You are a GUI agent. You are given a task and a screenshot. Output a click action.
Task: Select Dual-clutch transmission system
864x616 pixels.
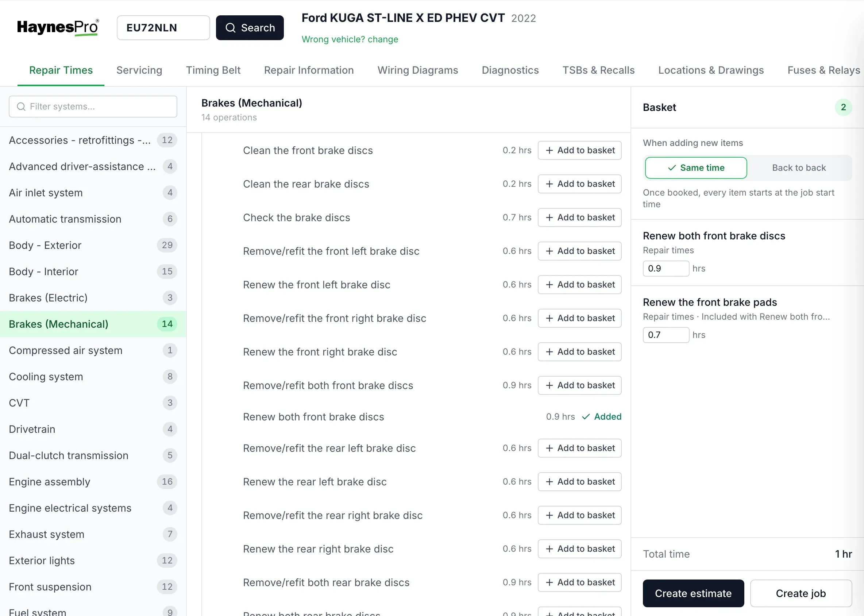point(93,455)
